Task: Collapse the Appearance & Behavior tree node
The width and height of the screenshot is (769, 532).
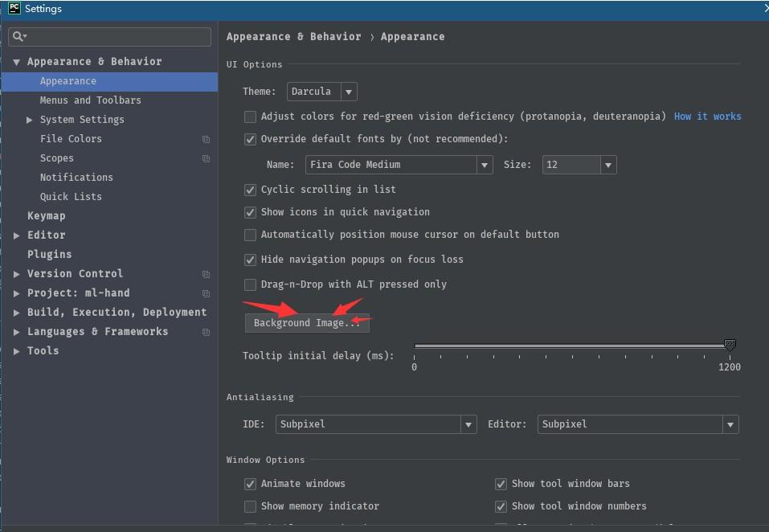Action: pyautogui.click(x=17, y=62)
